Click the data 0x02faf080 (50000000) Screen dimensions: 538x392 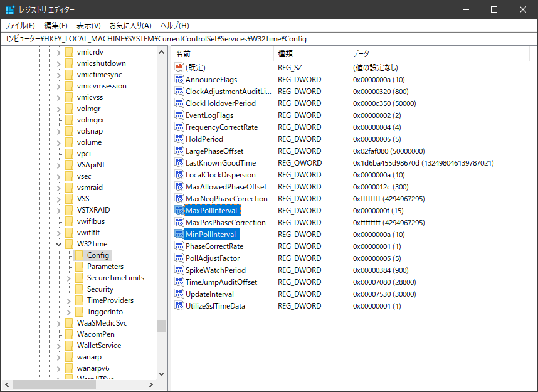(389, 151)
